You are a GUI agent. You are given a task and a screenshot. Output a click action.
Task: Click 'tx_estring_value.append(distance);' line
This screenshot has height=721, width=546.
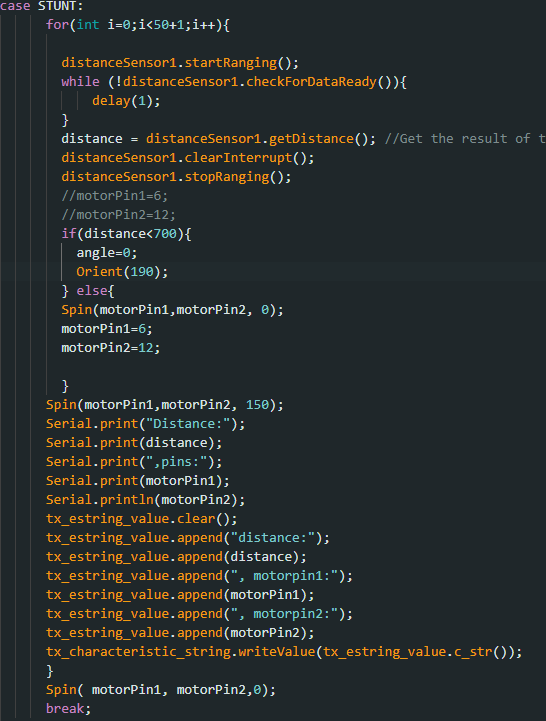(x=176, y=557)
